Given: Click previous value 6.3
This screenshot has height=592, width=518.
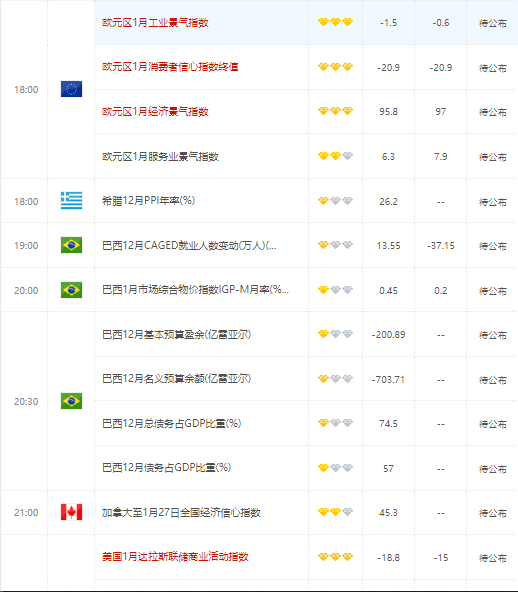Looking at the screenshot, I should [388, 156].
